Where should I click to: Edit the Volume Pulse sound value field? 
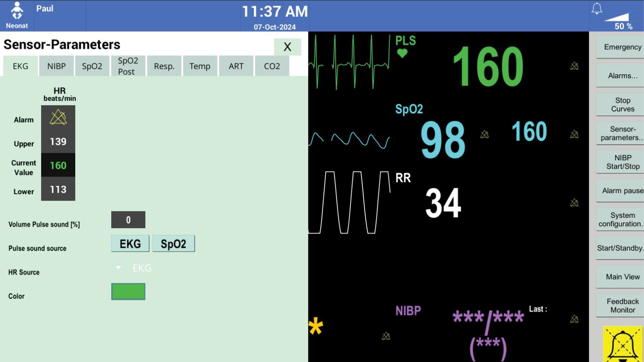128,219
